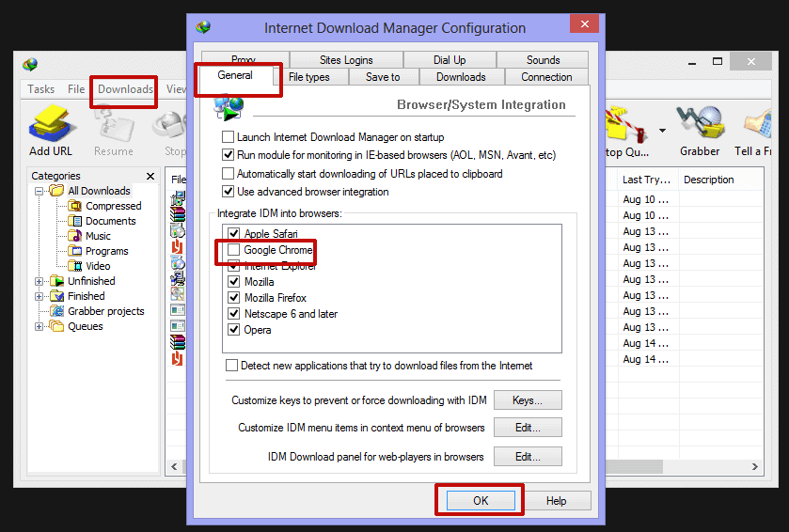Uncheck the Opera browser checkbox

(x=233, y=330)
